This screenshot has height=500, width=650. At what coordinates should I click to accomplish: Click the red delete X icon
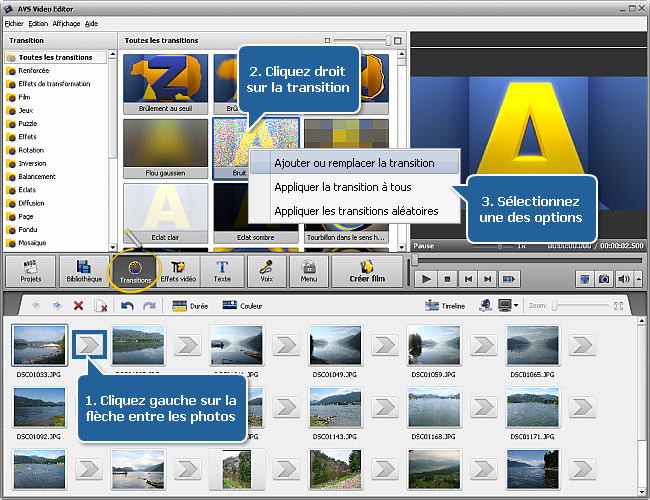point(78,305)
